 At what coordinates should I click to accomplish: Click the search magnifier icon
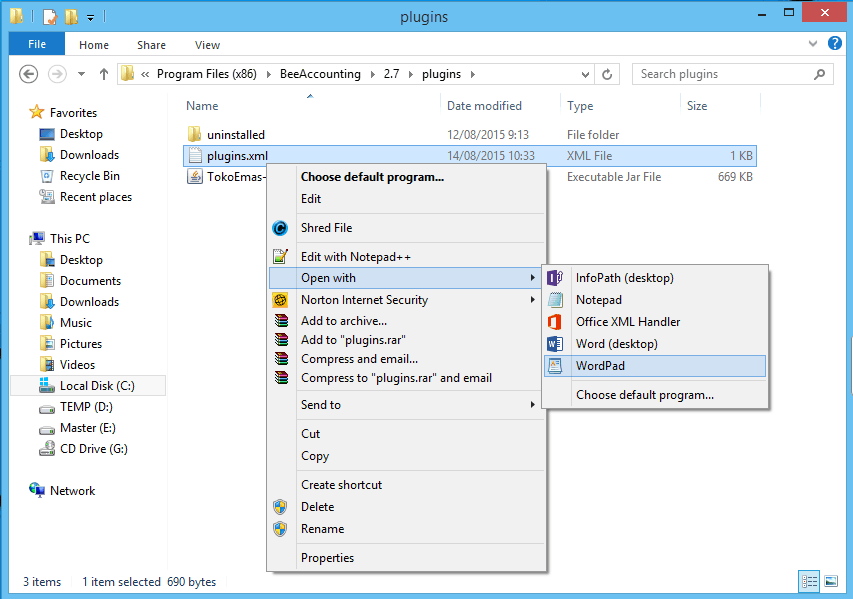click(x=819, y=74)
